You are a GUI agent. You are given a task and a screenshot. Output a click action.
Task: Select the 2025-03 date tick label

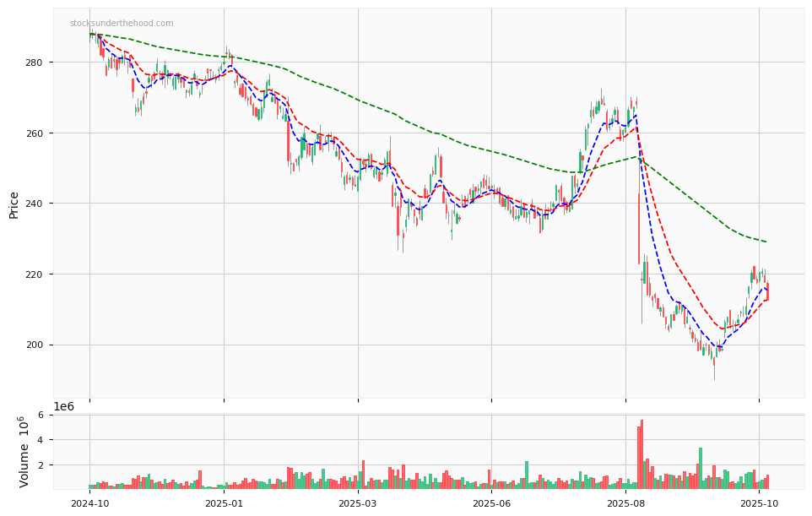[358, 503]
